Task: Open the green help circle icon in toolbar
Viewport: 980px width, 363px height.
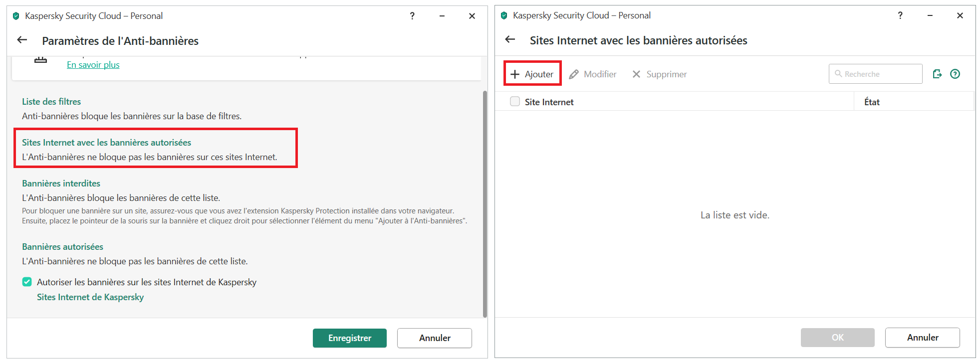Action: point(955,74)
